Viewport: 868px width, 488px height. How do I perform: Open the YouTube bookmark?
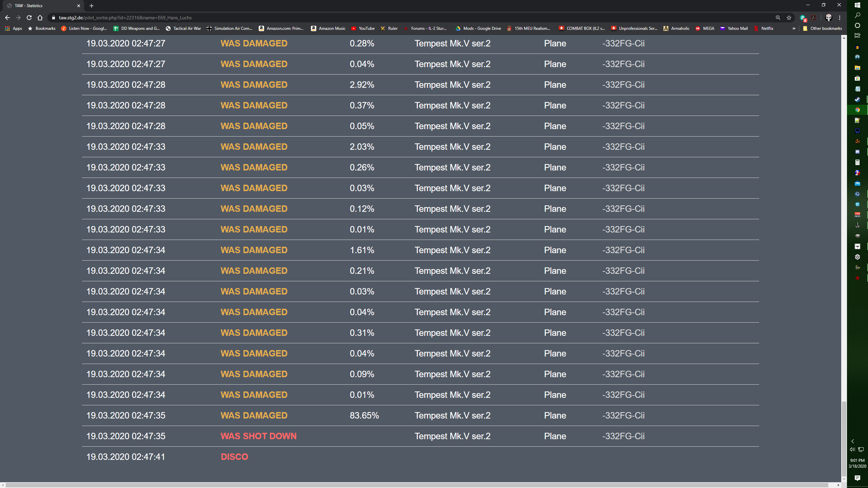(363, 28)
